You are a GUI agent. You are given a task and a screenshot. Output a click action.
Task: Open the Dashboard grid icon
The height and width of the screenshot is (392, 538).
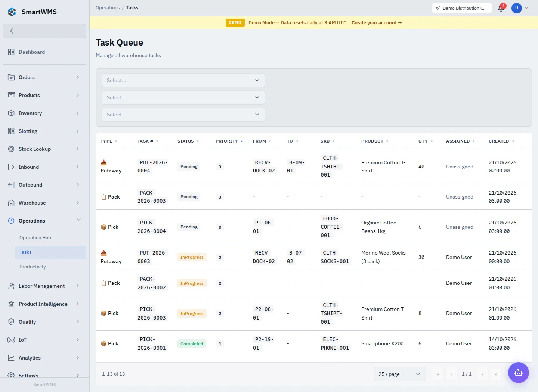click(x=11, y=52)
